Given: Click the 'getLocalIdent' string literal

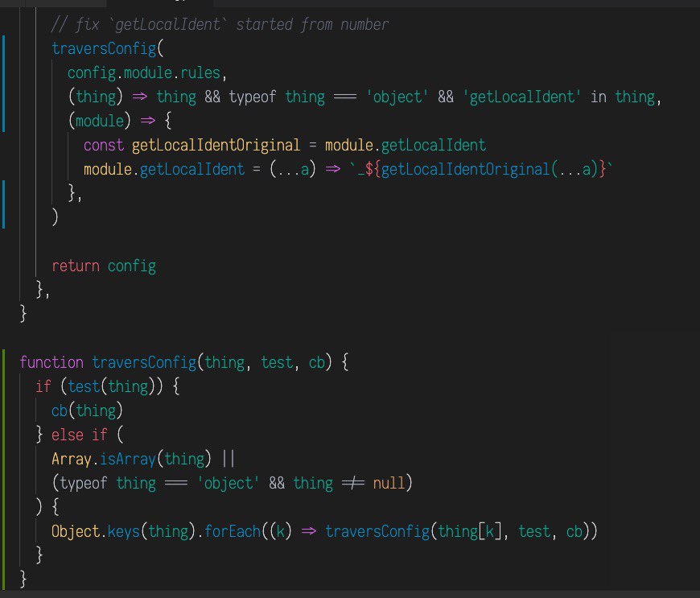Looking at the screenshot, I should pos(522,97).
